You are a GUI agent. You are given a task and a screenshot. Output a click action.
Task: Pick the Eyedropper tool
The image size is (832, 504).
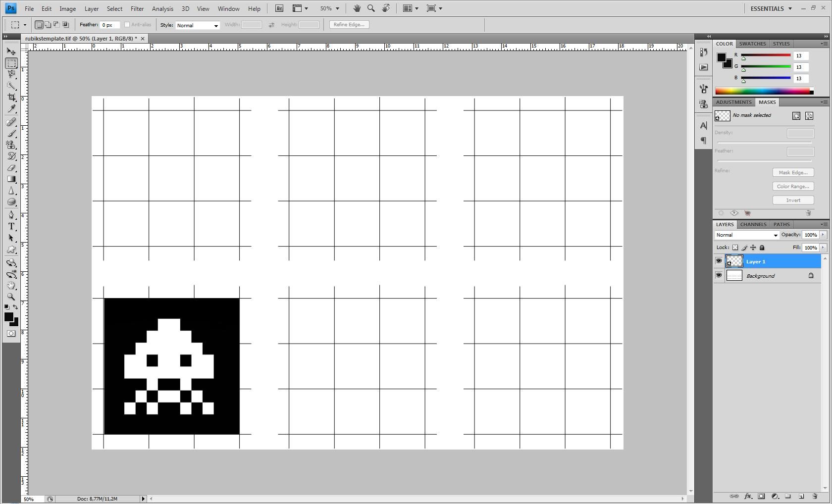(11, 109)
